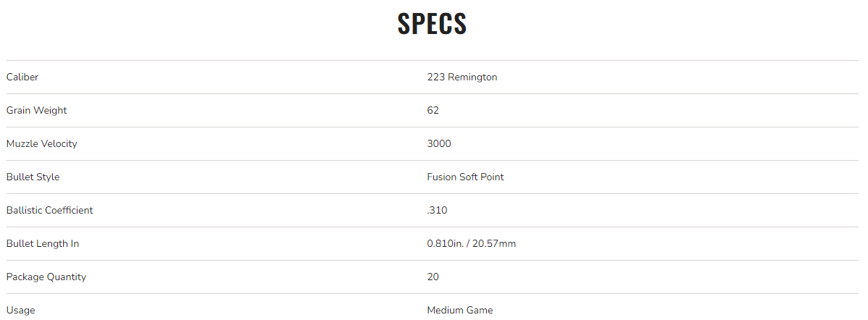The height and width of the screenshot is (320, 868).
Task: Click the SPECS heading
Action: pos(433,24)
